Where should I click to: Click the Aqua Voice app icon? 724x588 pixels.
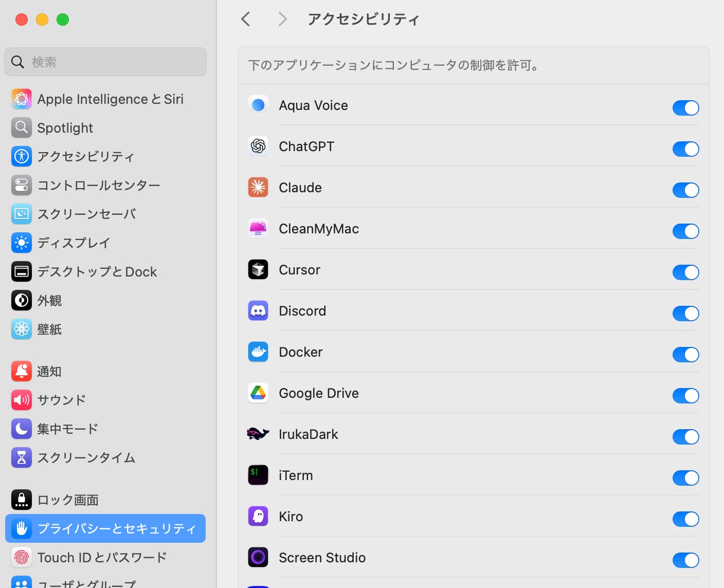[x=258, y=105]
